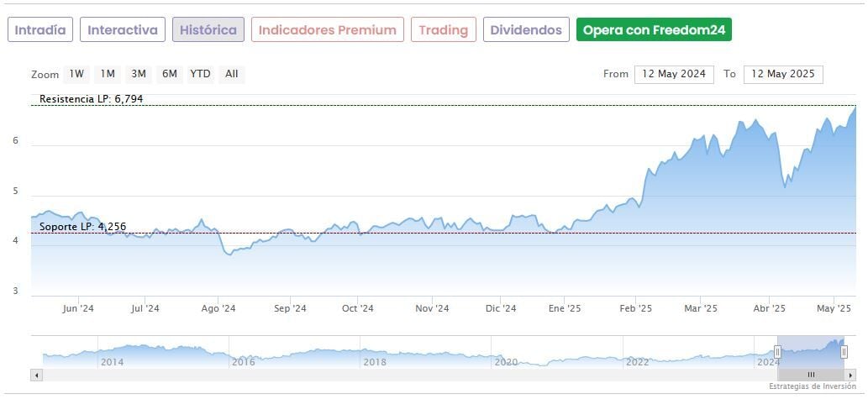Open the Estrategias de Inversión credit link

click(x=812, y=386)
